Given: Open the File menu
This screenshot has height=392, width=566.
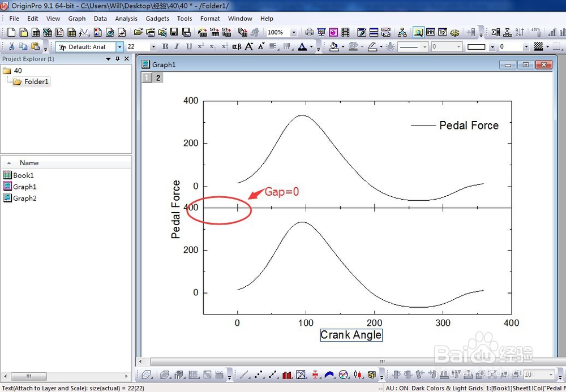Looking at the screenshot, I should pyautogui.click(x=14, y=19).
